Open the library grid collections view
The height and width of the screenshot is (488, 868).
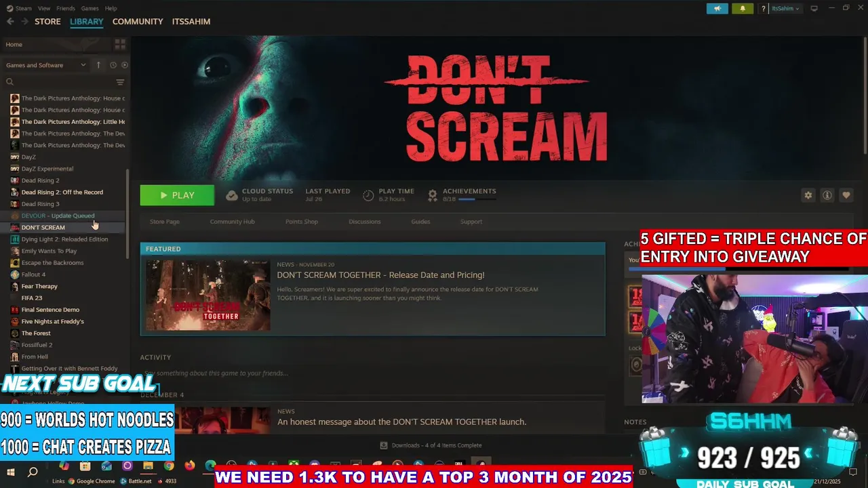click(120, 45)
